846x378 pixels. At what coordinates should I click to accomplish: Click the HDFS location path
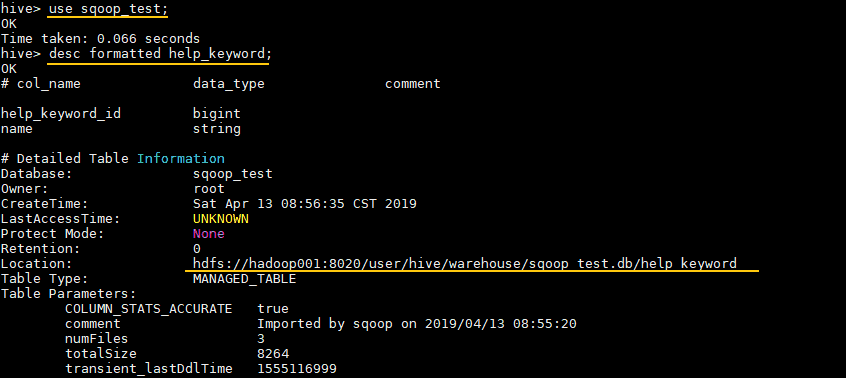[x=465, y=264]
